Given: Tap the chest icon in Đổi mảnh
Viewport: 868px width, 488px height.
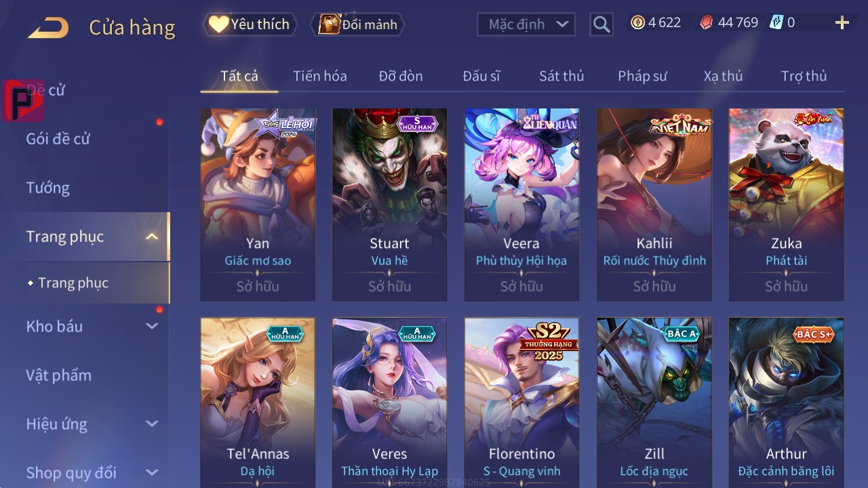Looking at the screenshot, I should 329,24.
